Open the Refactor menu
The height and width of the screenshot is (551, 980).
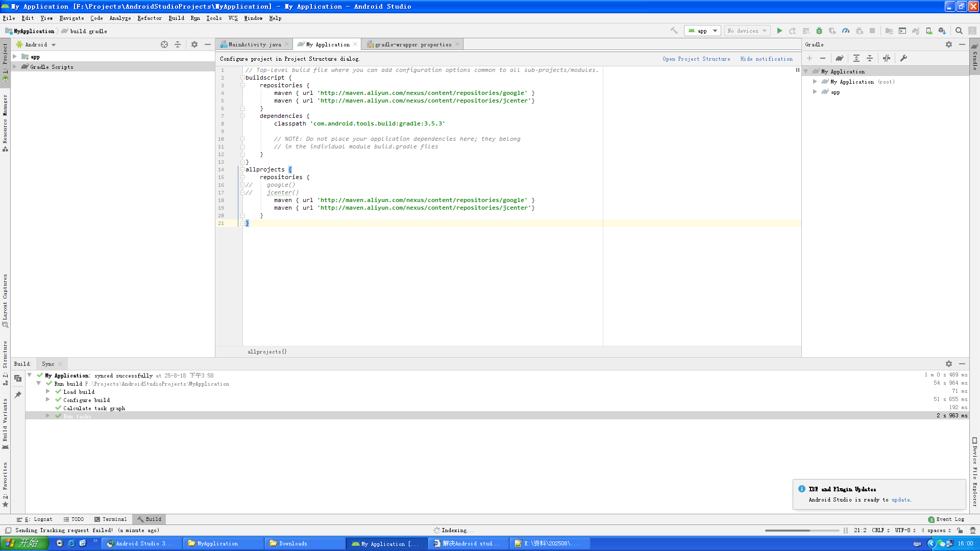(x=150, y=18)
